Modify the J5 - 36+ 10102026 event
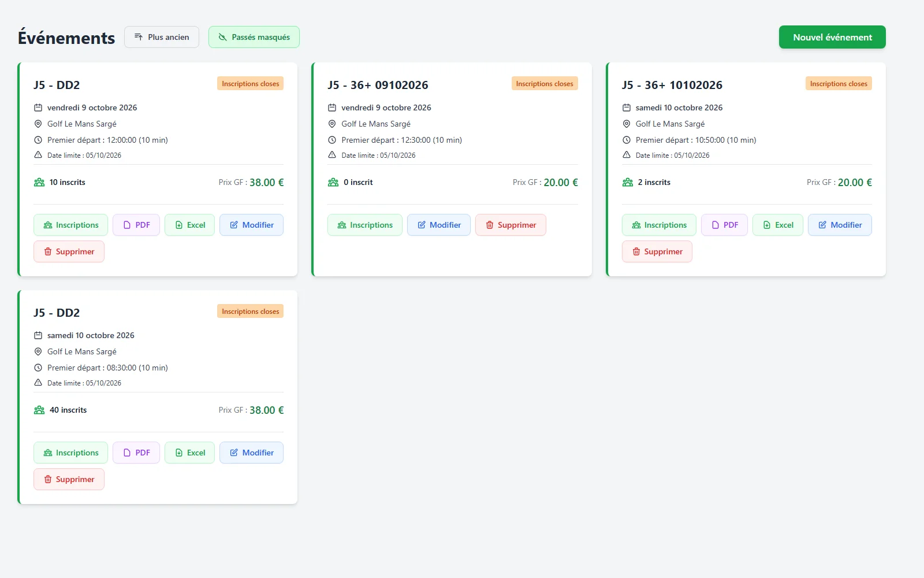Viewport: 924px width, 578px height. (840, 225)
